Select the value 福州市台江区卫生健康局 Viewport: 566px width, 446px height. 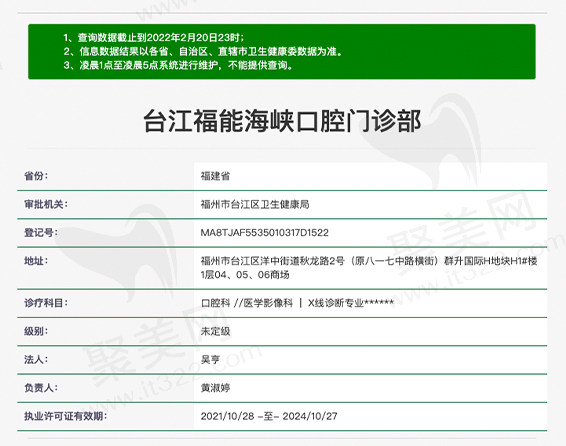[x=255, y=204]
